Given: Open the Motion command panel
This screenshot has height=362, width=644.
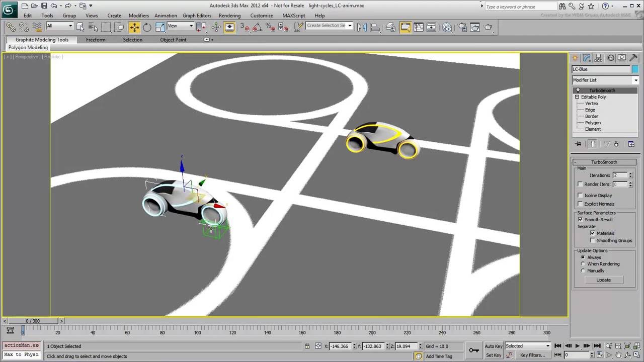Looking at the screenshot, I should [x=610, y=58].
